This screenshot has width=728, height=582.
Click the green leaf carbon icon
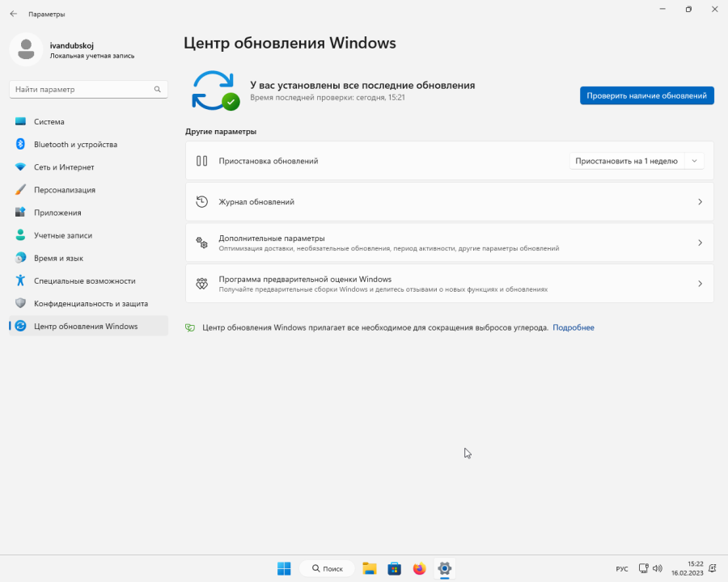(190, 327)
